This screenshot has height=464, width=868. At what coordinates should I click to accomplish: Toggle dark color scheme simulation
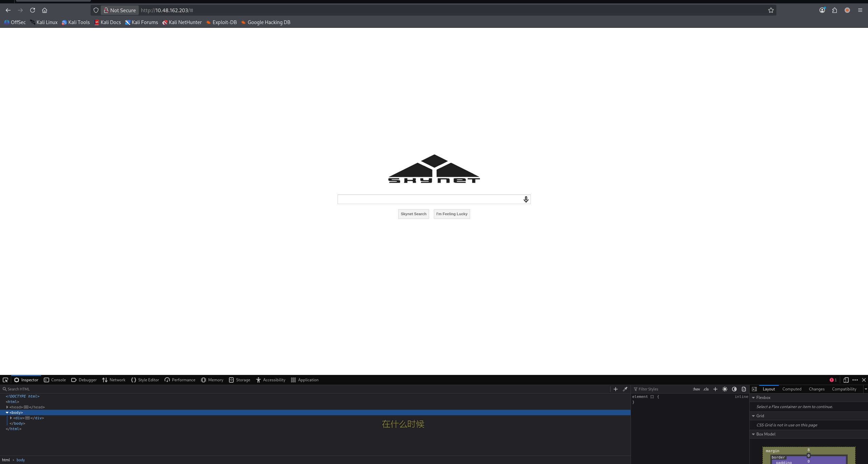pos(734,389)
